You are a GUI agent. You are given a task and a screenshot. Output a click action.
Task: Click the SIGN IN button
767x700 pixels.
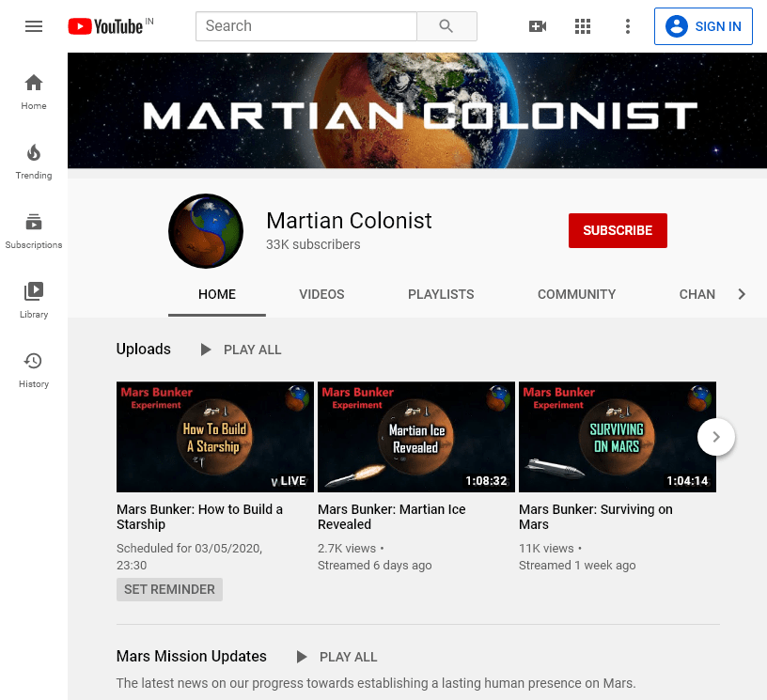pos(703,26)
